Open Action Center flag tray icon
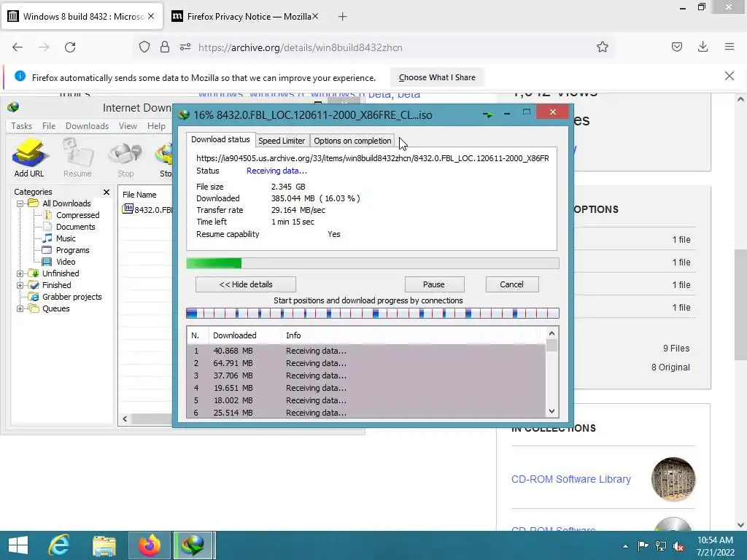 click(x=643, y=545)
